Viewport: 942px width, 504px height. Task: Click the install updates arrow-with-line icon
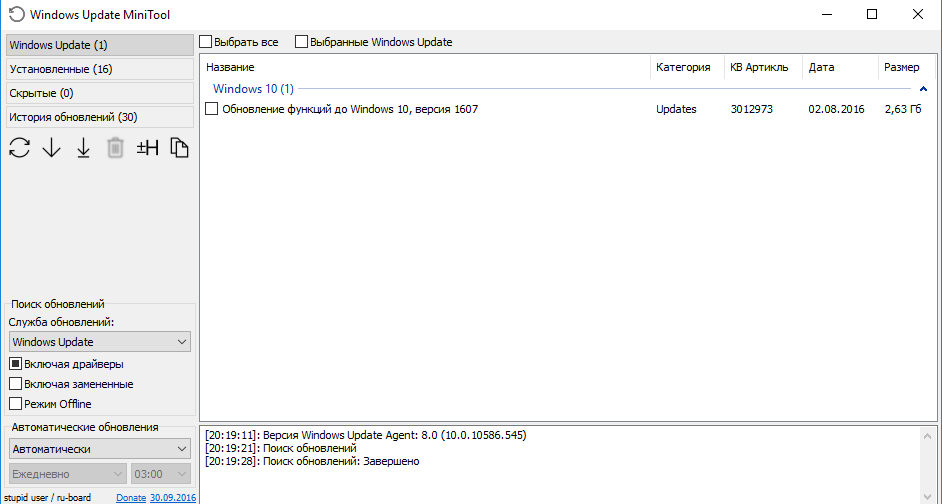pos(84,147)
